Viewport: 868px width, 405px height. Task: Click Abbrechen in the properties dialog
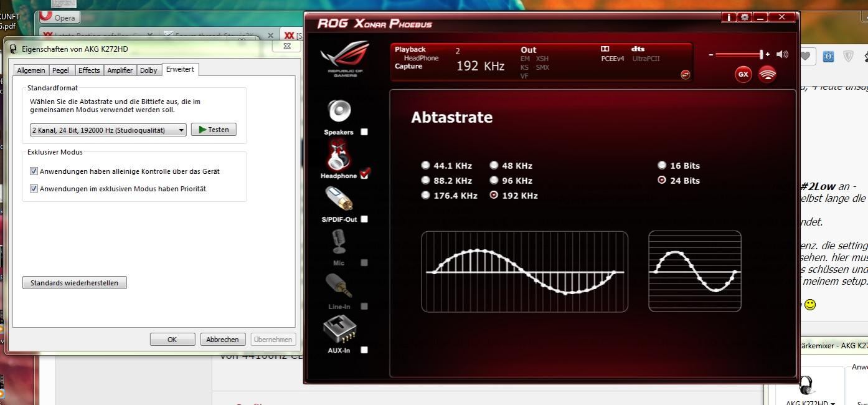[222, 340]
